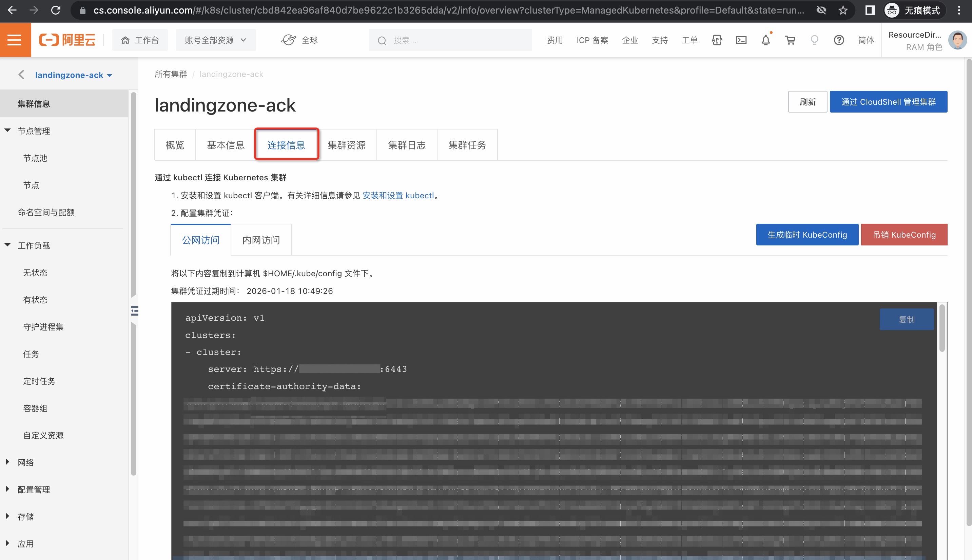Switch to the 集群资源 tab
The height and width of the screenshot is (560, 972).
pos(347,145)
